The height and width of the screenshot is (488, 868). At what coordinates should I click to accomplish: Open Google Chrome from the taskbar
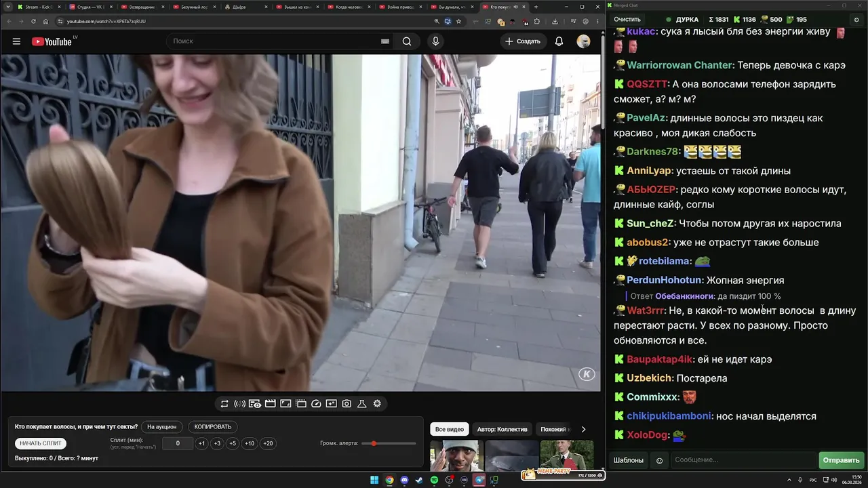389,481
